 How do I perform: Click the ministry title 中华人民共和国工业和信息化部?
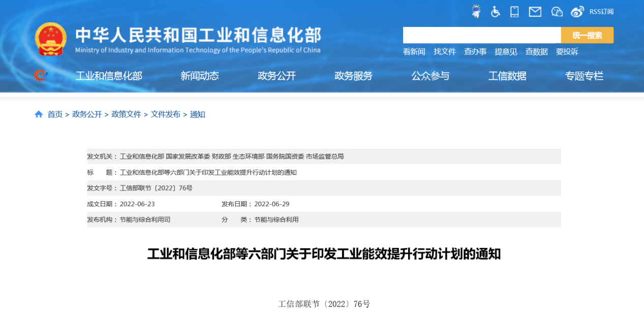coord(198,35)
